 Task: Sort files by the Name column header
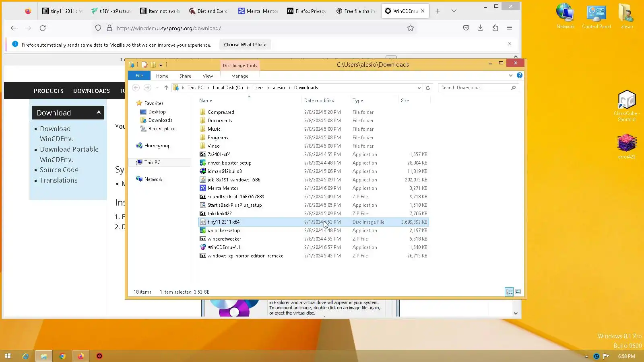coord(206,101)
